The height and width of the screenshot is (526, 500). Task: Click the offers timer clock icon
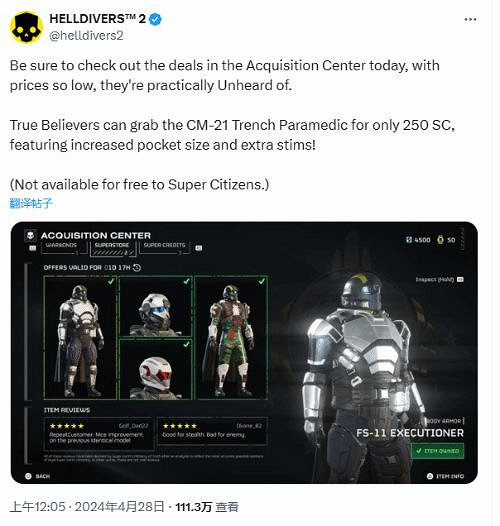(137, 268)
